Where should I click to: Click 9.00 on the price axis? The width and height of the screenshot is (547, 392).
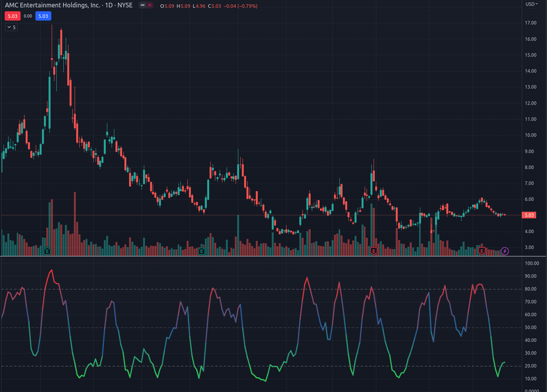tap(530, 152)
